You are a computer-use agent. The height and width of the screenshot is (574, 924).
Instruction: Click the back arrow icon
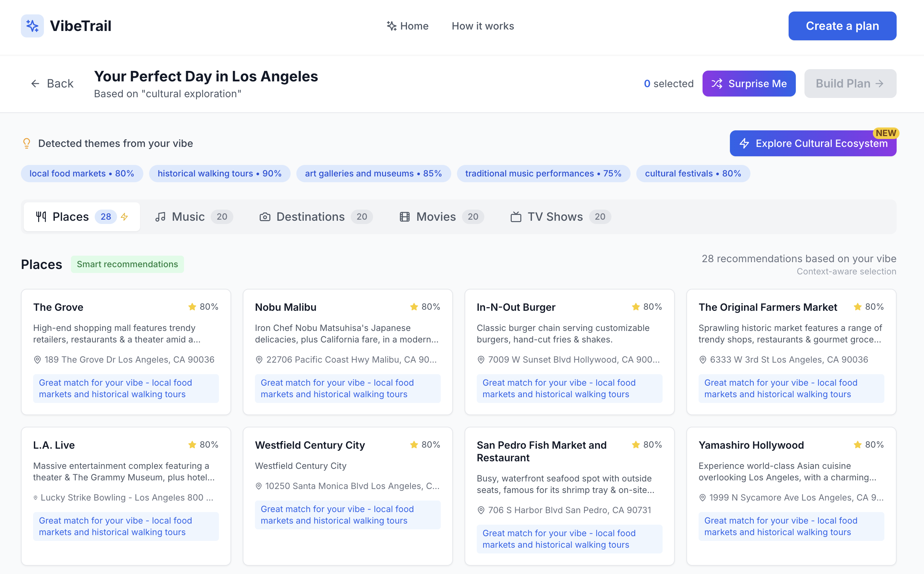35,84
